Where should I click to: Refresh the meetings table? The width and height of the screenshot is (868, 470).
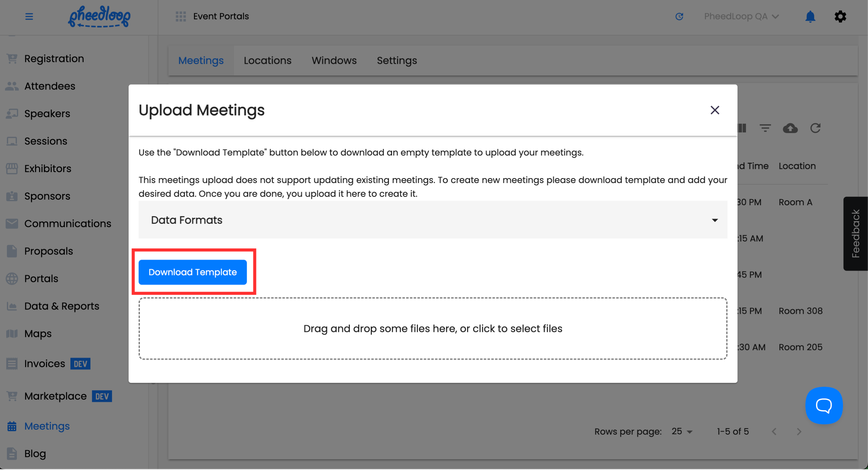815,128
